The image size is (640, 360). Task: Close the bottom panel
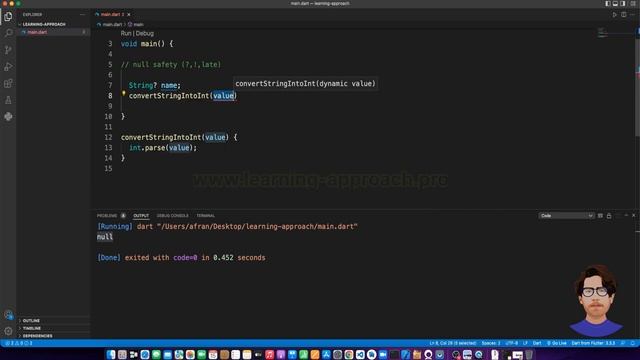pos(633,216)
